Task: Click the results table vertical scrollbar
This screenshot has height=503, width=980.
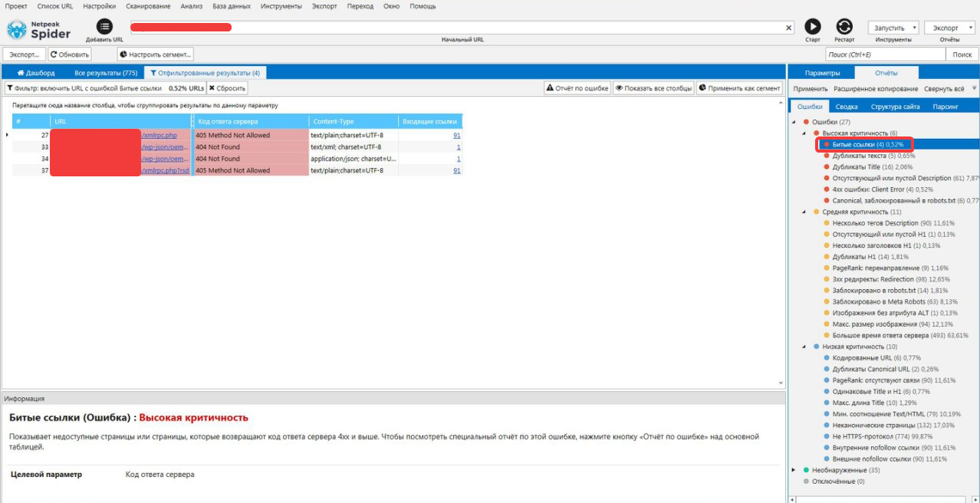Action: [781, 242]
